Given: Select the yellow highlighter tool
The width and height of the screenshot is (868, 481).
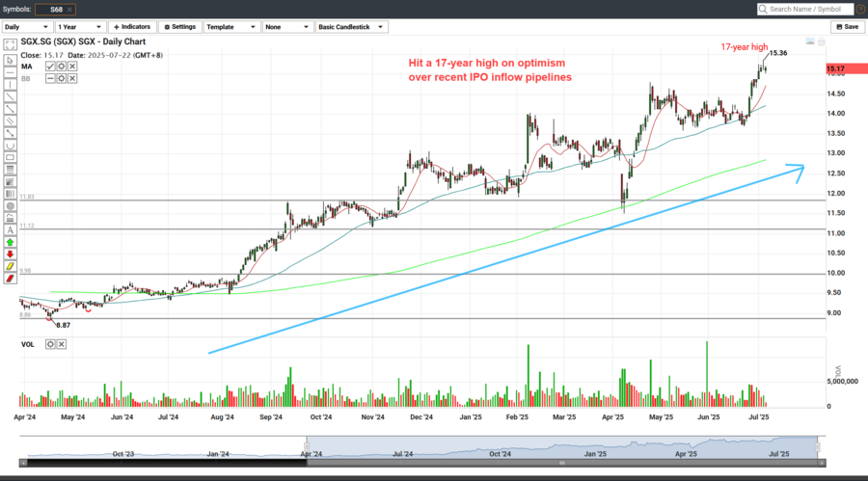Looking at the screenshot, I should [10, 267].
